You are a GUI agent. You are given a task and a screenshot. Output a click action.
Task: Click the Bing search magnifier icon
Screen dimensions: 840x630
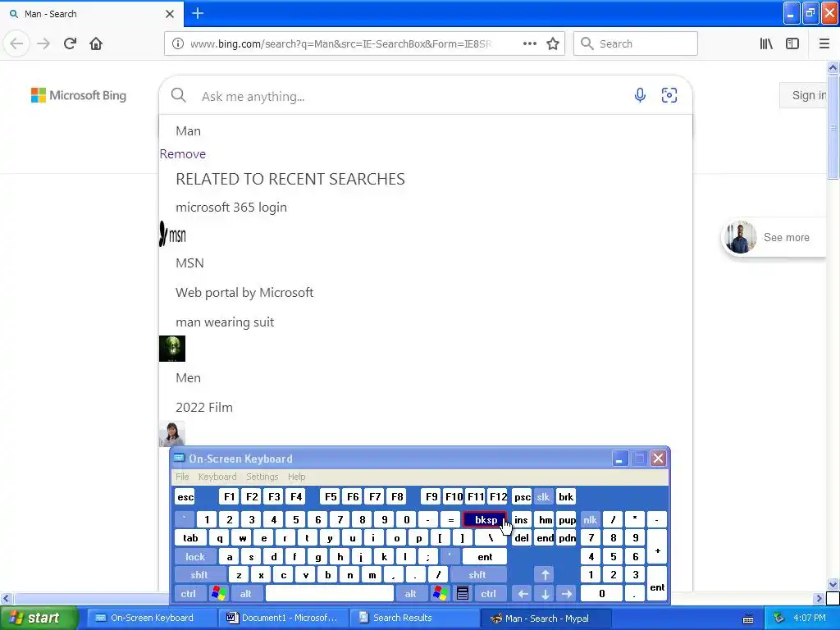tap(178, 95)
